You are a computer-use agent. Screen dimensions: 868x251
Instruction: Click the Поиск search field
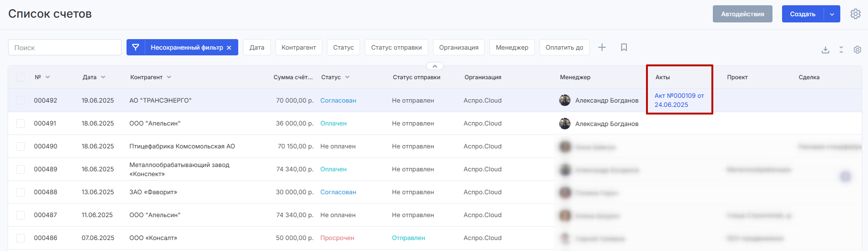pos(65,47)
